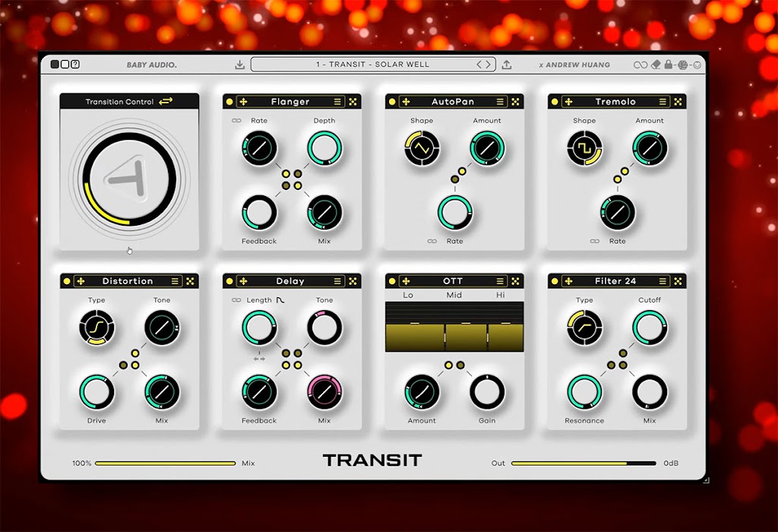Click the Tremolo move handle icon
778x532 pixels.
(568, 102)
